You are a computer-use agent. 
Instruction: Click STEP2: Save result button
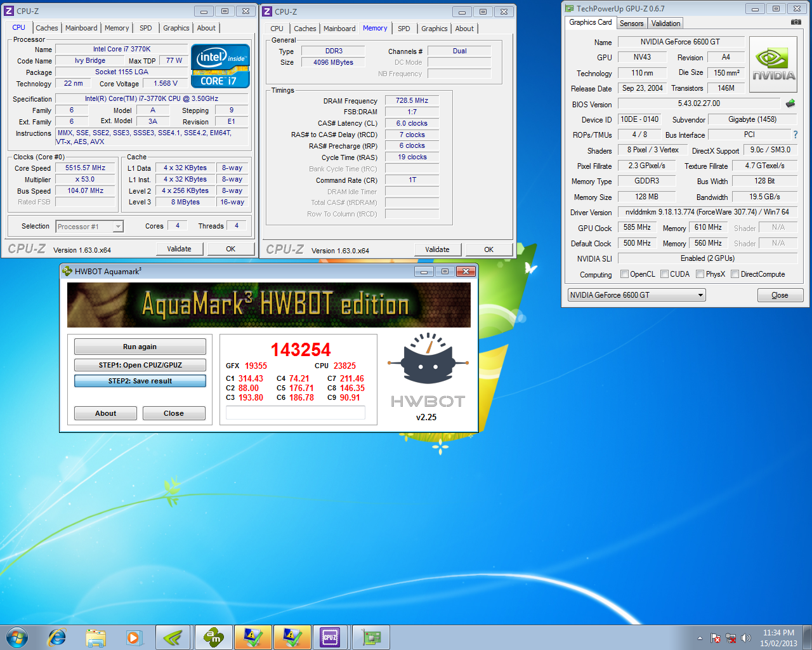(x=140, y=381)
